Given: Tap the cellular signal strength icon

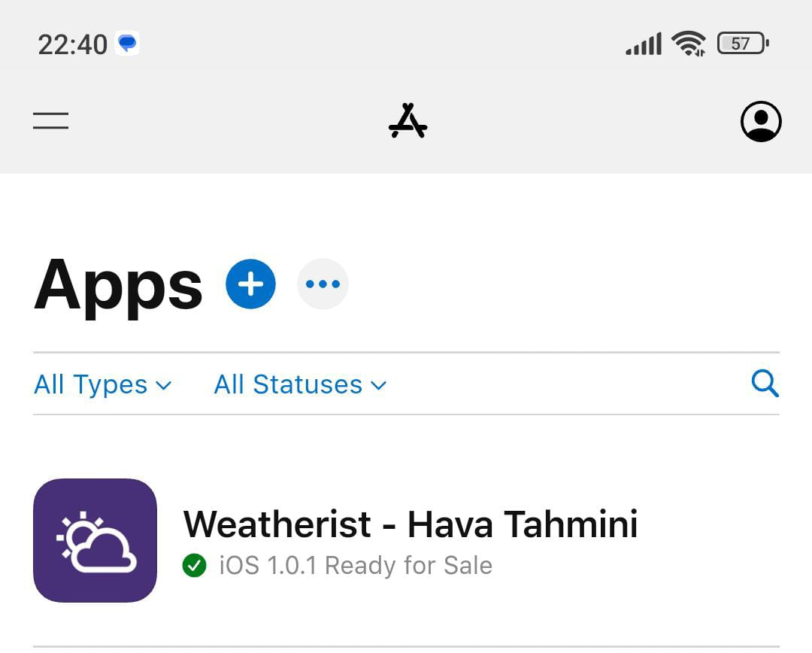Looking at the screenshot, I should (644, 44).
